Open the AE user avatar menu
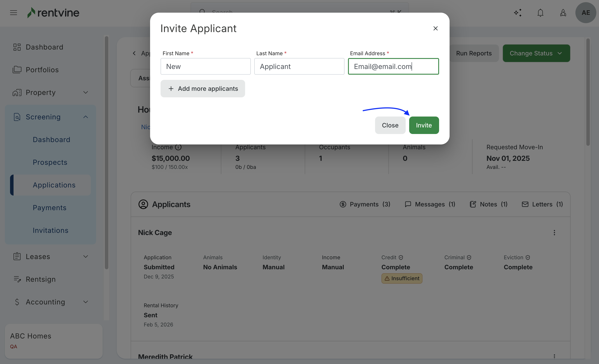This screenshot has height=364, width=599. click(x=585, y=13)
